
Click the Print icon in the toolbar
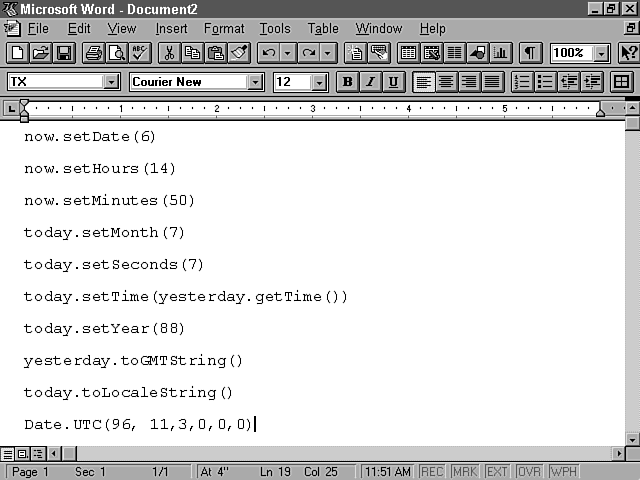pos(93,53)
